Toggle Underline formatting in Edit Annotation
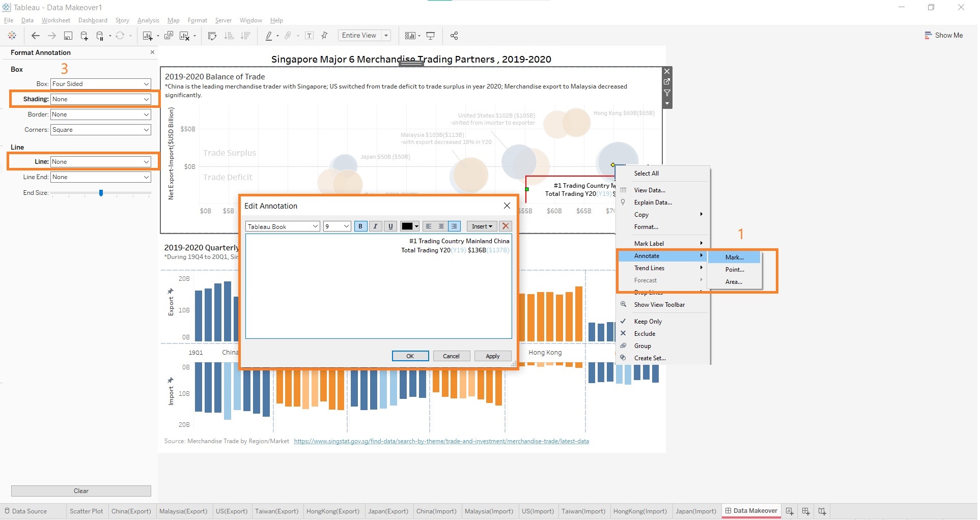 click(390, 226)
